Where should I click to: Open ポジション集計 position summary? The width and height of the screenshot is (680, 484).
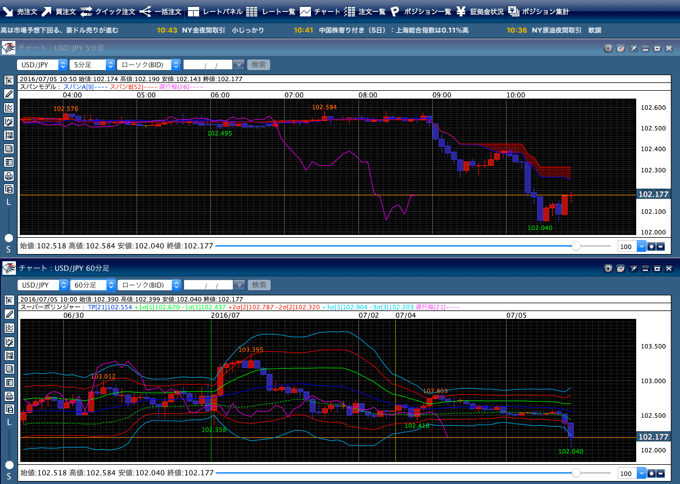pos(538,12)
